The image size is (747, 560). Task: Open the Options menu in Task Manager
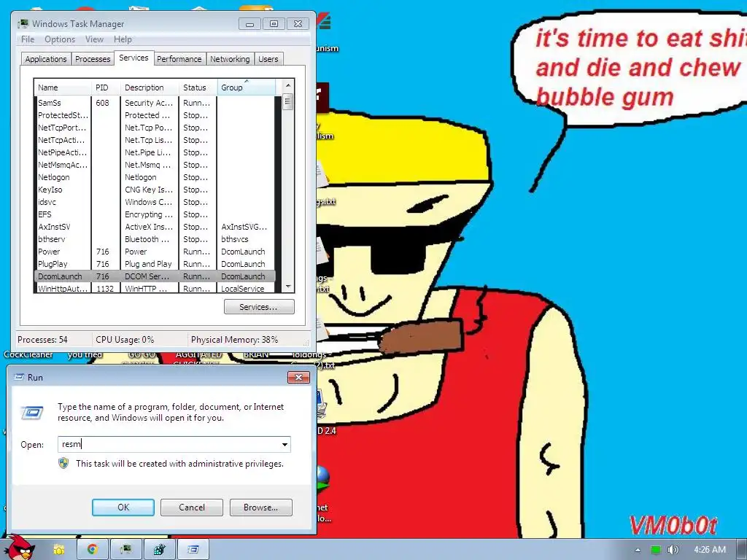point(60,39)
